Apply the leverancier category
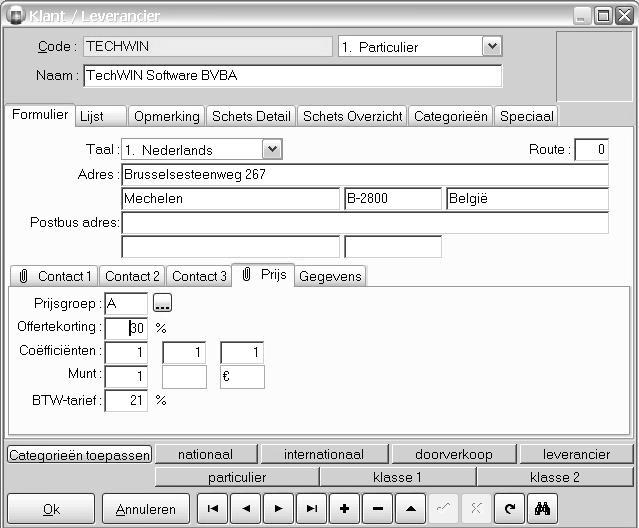The height and width of the screenshot is (528, 639). pyautogui.click(x=576, y=454)
